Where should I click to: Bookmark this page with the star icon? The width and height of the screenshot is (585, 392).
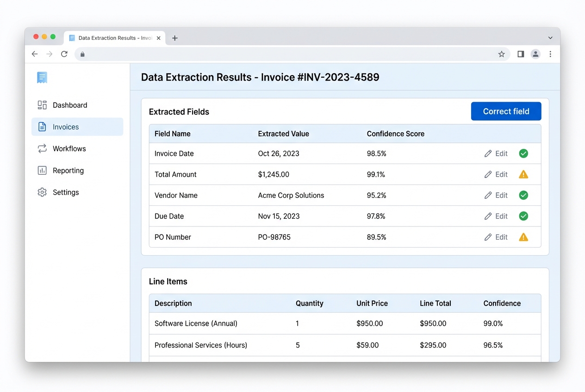click(502, 54)
